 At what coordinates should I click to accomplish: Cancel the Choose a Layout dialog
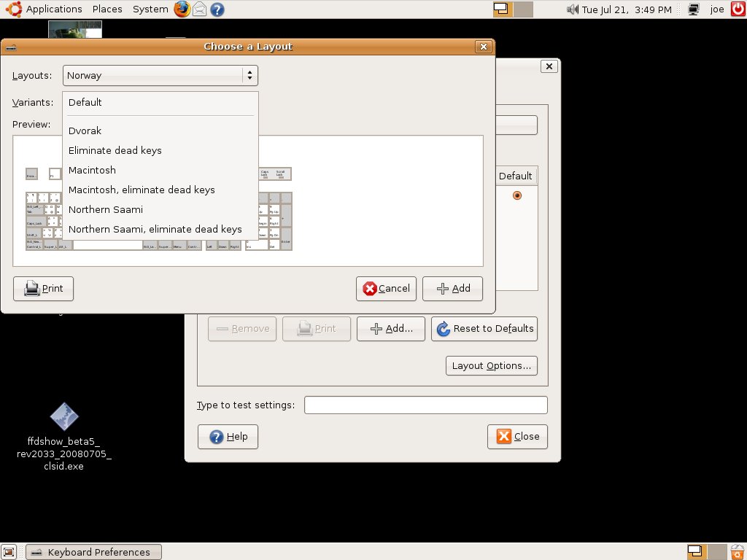(386, 289)
